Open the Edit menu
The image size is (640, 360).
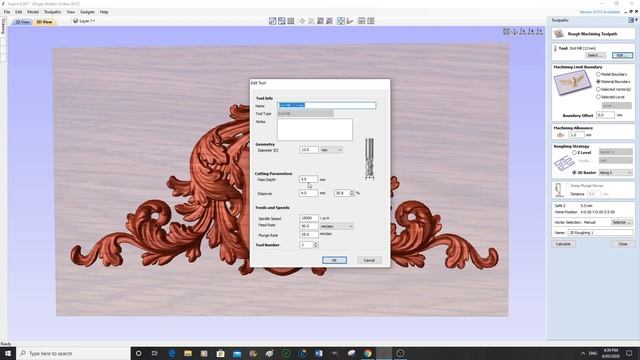pyautogui.click(x=18, y=12)
